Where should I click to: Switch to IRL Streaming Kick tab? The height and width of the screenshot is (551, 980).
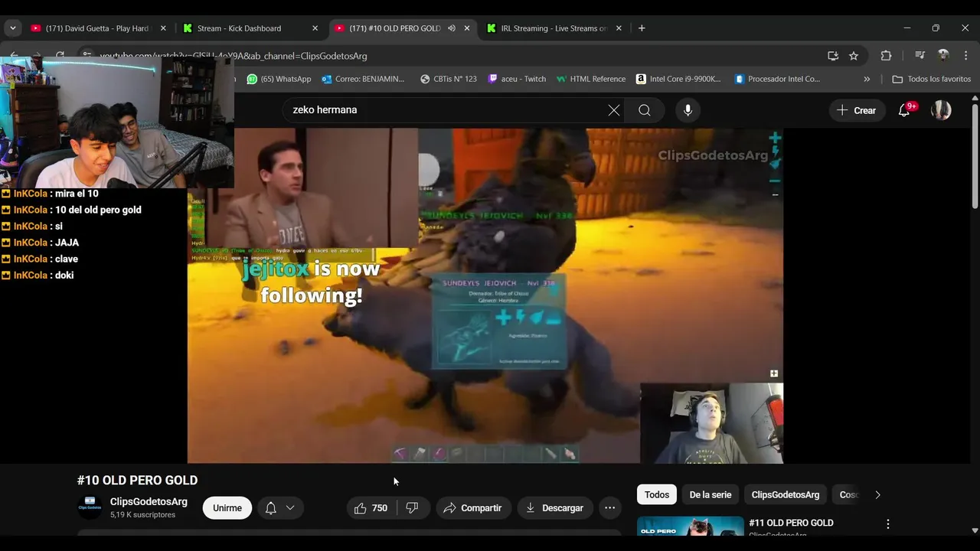coord(554,28)
